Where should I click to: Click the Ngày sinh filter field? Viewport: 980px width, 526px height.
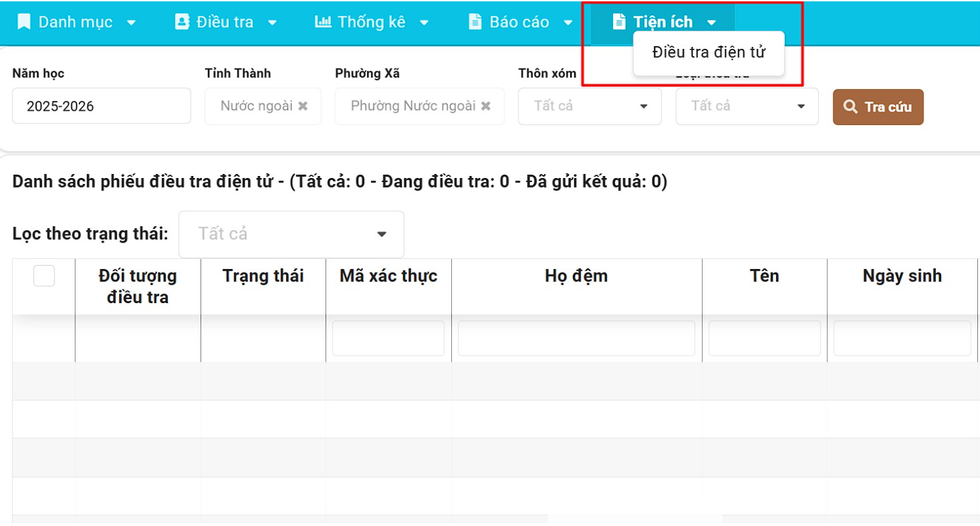coord(902,338)
